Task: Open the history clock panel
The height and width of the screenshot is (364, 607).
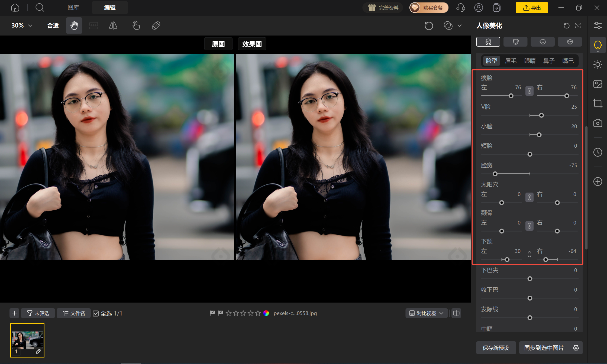Action: (x=598, y=152)
